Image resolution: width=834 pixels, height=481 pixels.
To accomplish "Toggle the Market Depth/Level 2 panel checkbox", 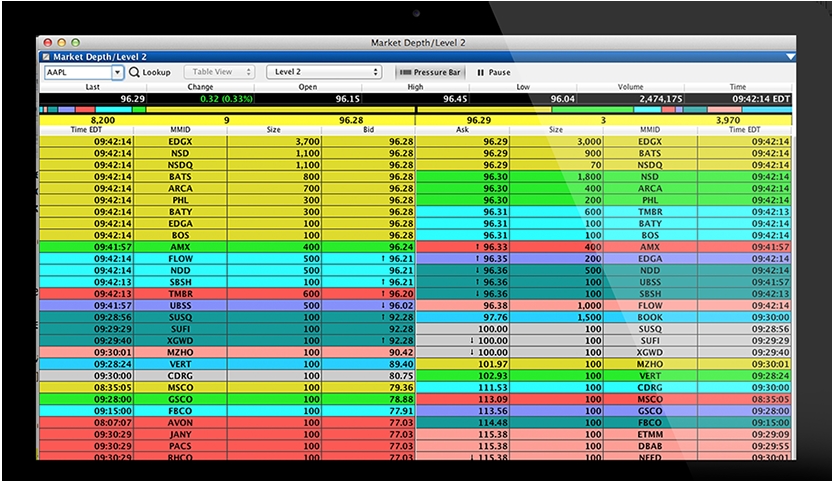I will pos(46,56).
